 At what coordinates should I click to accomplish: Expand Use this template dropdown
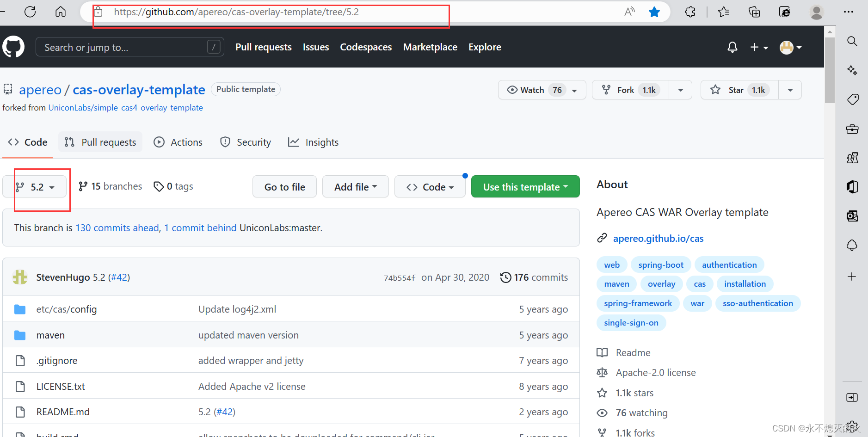coord(525,187)
